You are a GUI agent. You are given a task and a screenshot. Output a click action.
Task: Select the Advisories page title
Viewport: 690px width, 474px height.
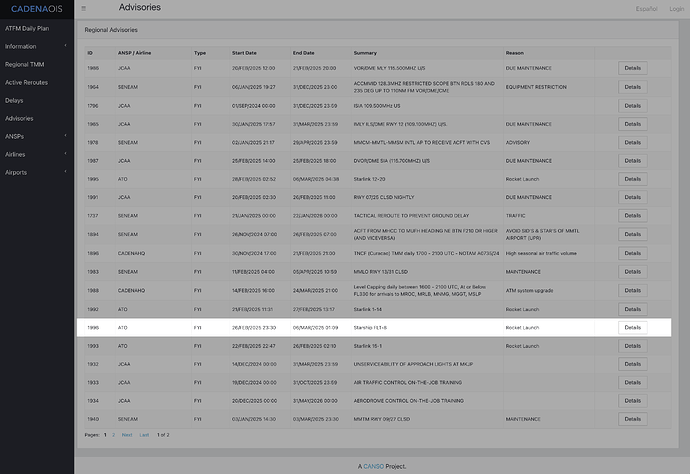pyautogui.click(x=139, y=7)
